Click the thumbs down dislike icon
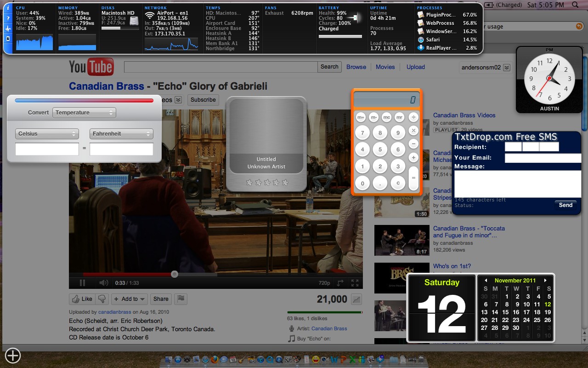 pos(102,299)
